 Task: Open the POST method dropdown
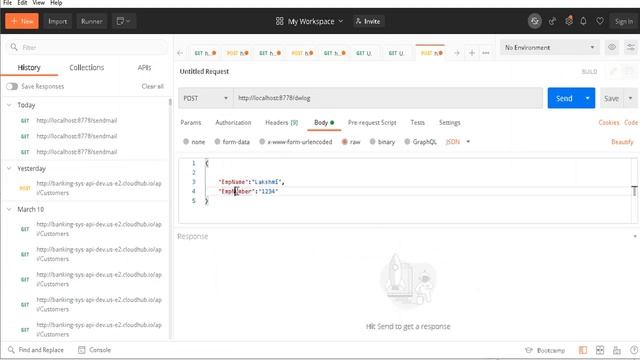tap(206, 98)
